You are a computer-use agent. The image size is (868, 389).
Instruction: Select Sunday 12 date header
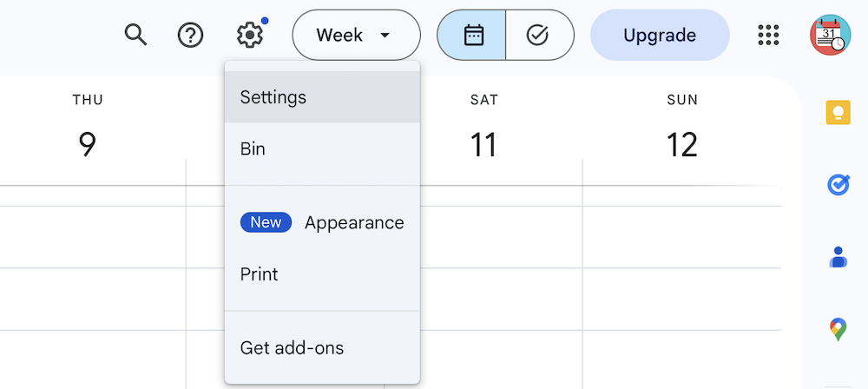pos(681,145)
